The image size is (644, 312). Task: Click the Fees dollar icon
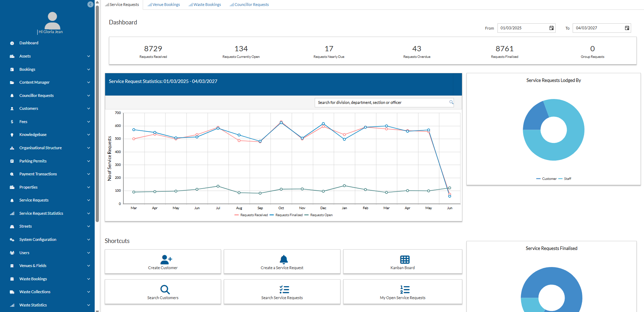tap(12, 122)
